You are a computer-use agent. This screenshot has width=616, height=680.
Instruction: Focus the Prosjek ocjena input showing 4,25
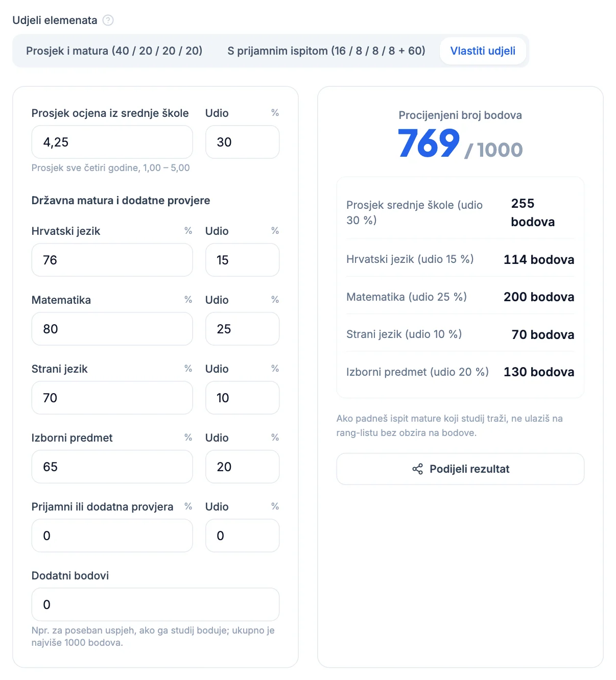tap(112, 142)
